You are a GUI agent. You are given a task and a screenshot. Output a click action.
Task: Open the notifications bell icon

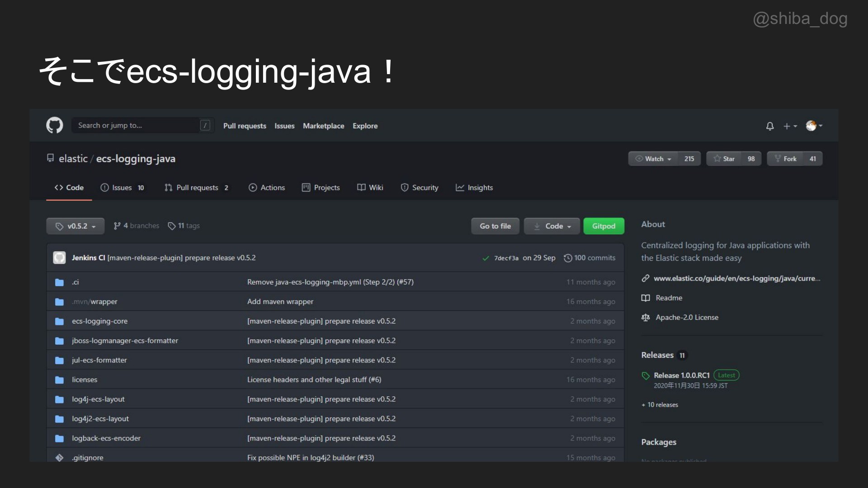click(x=770, y=126)
